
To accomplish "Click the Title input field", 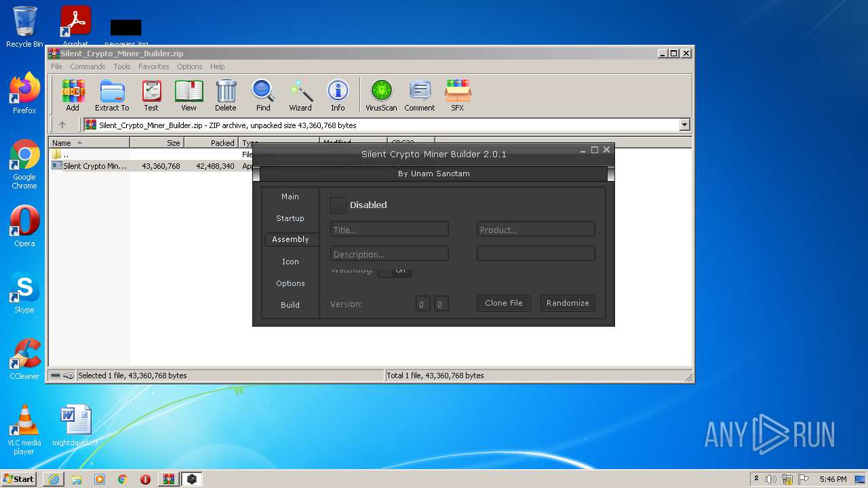I will tap(389, 229).
